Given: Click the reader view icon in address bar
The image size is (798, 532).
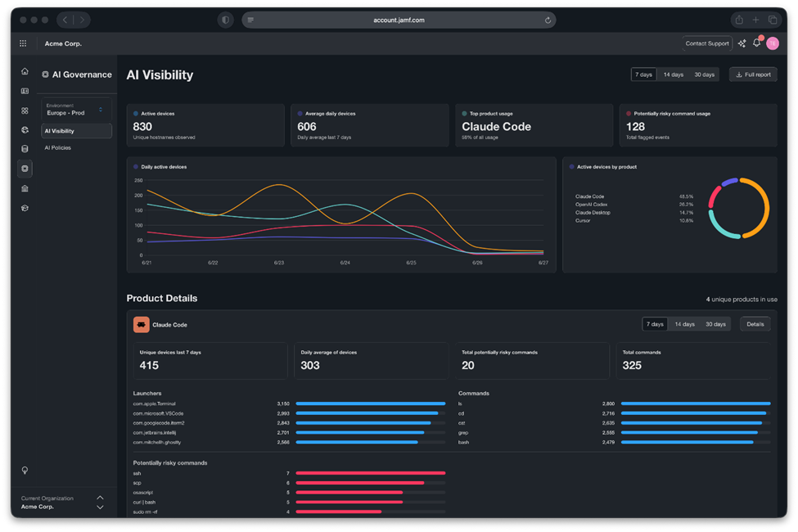Looking at the screenshot, I should pyautogui.click(x=250, y=20).
